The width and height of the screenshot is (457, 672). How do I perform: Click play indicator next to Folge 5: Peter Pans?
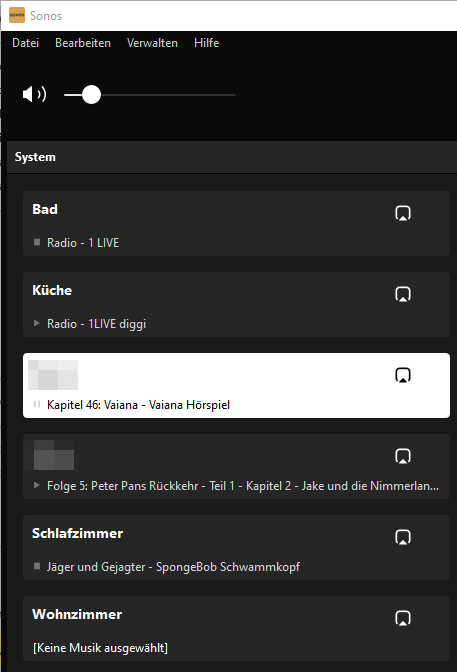tap(37, 485)
